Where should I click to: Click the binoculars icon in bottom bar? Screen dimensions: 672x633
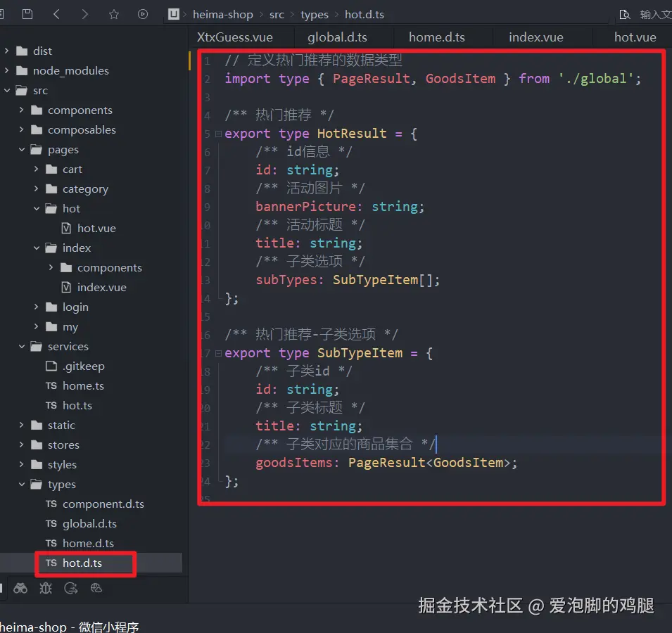(20, 589)
